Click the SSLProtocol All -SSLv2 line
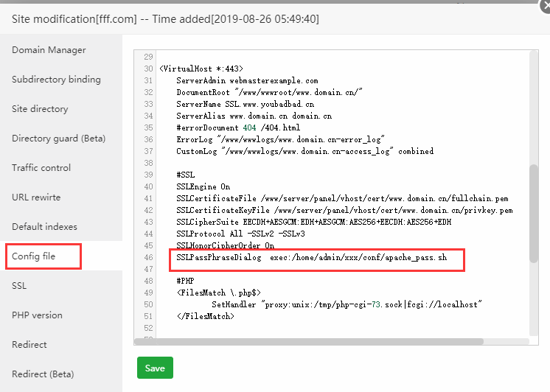 (240, 234)
